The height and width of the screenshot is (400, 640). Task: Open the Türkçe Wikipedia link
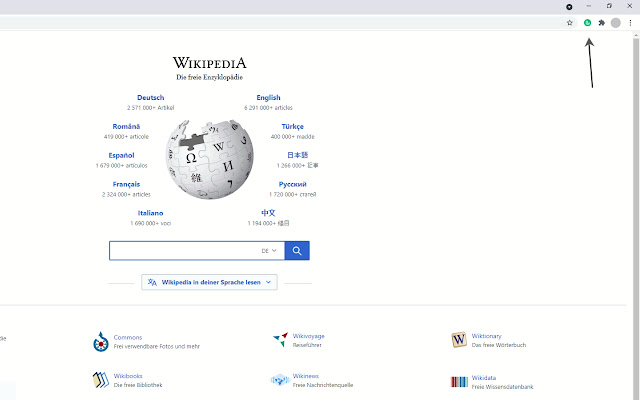[x=293, y=127]
